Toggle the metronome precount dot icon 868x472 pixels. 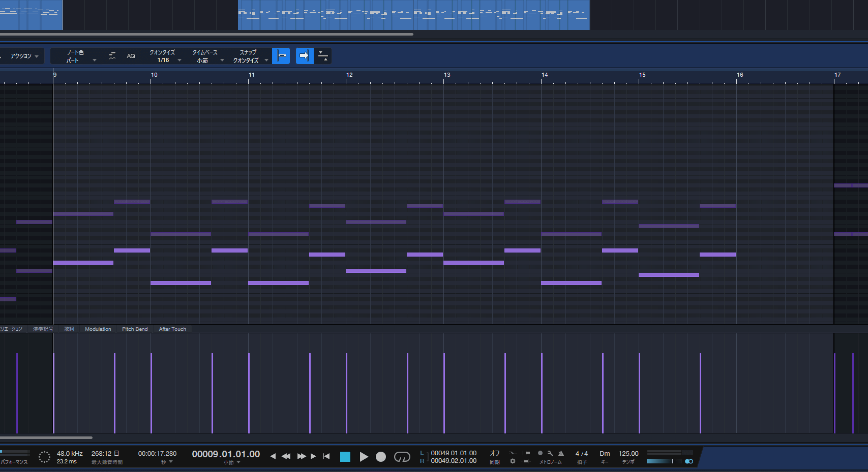[x=540, y=453]
